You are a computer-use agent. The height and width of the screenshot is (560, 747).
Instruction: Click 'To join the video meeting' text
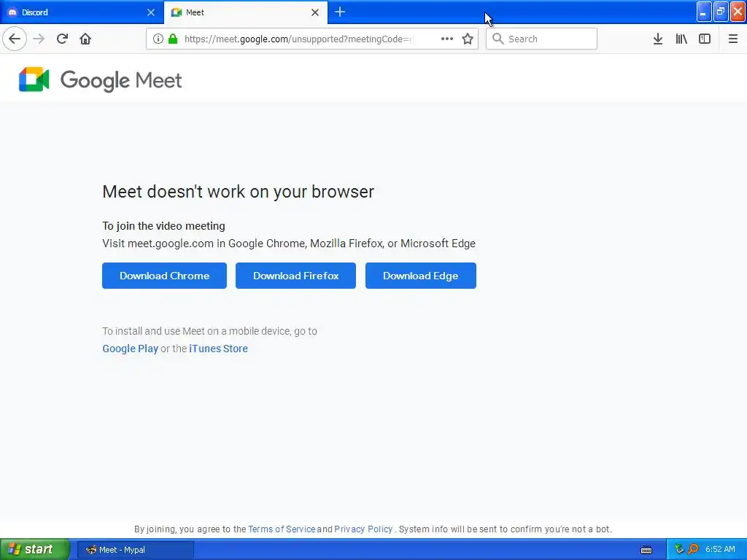(163, 226)
